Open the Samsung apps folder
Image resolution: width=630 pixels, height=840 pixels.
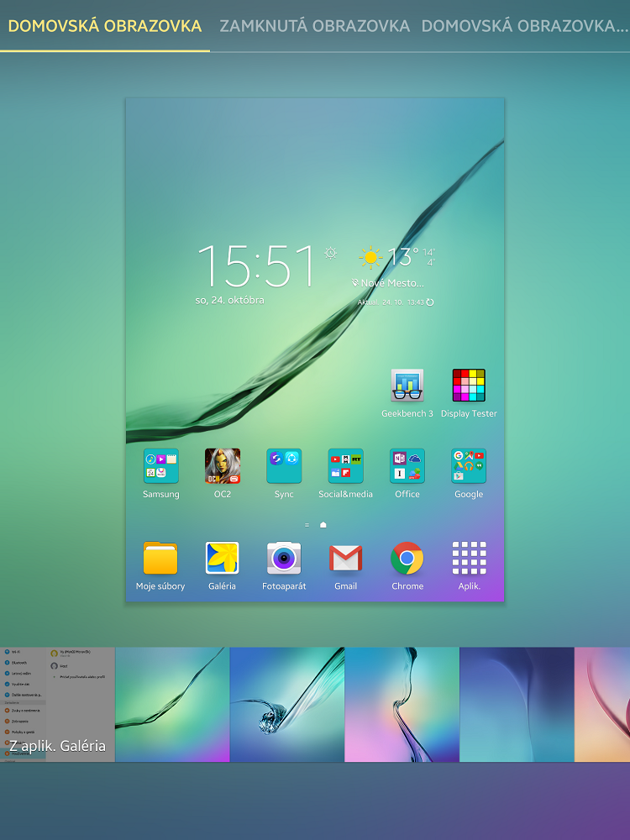click(x=160, y=466)
